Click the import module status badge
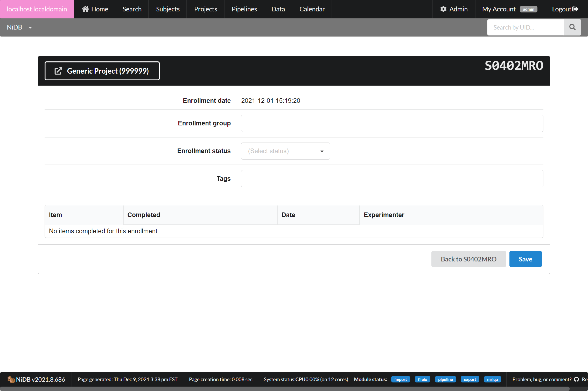588x391 pixels. (401, 379)
